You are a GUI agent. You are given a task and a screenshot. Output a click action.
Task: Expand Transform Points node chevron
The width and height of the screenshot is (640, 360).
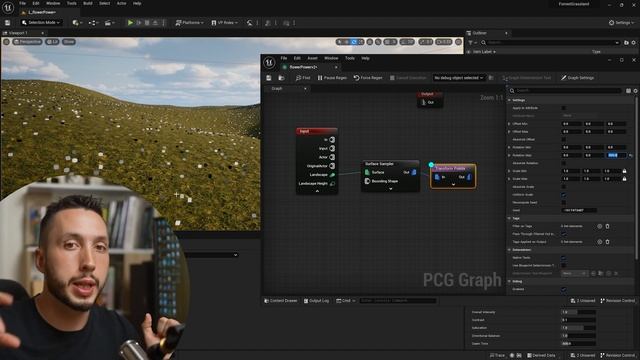(453, 184)
